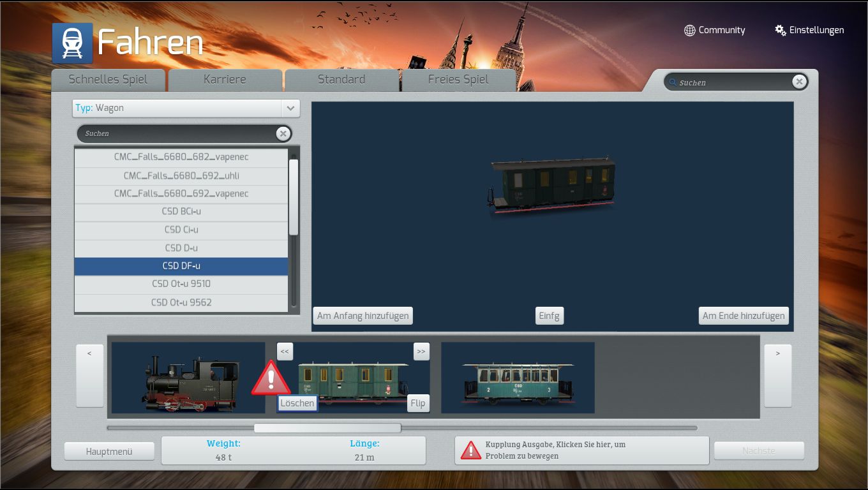
Task: Select the steam locomotive thumbnail in consist
Action: [x=188, y=378]
